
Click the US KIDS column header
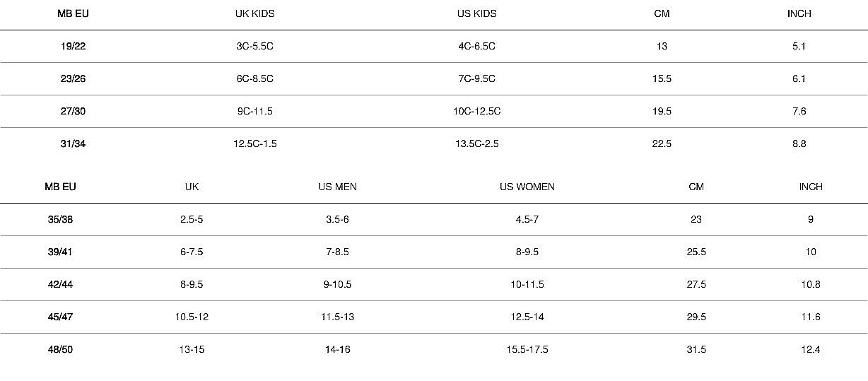(x=476, y=13)
